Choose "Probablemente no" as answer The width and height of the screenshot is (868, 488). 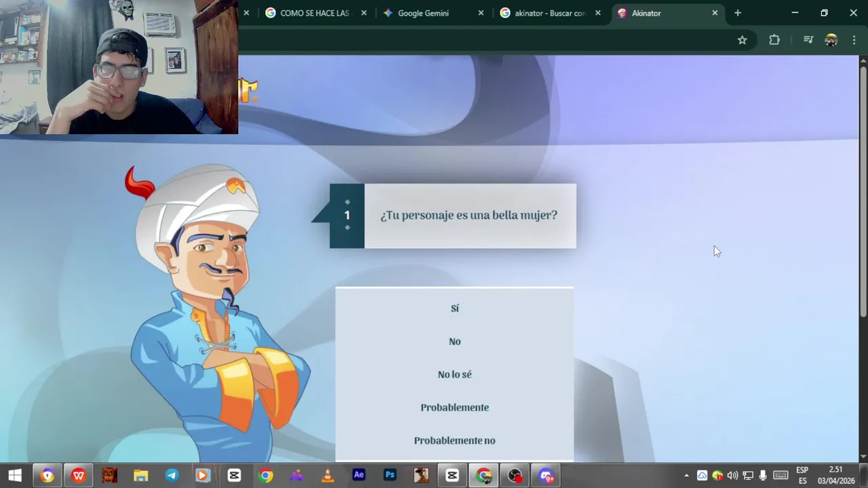(454, 441)
